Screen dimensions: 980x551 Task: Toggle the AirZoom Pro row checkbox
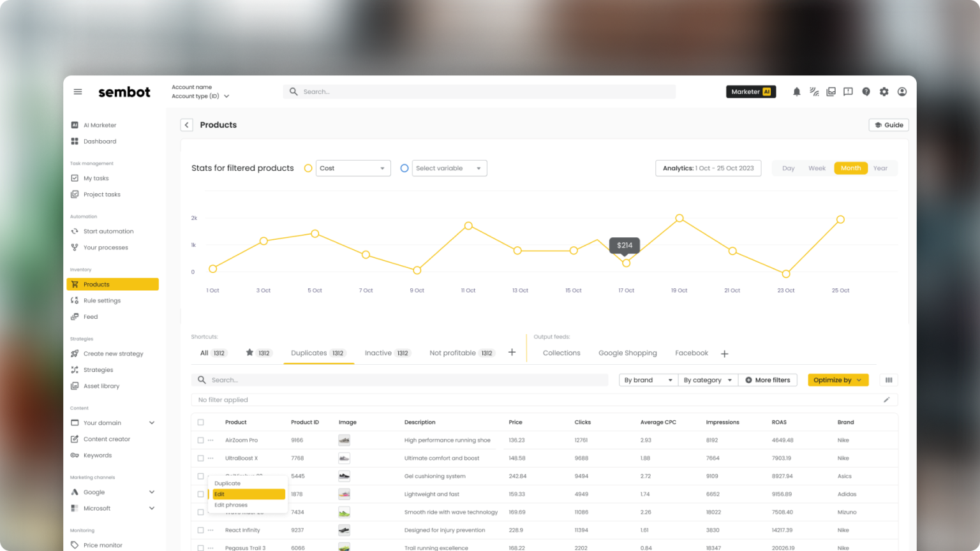pyautogui.click(x=200, y=440)
